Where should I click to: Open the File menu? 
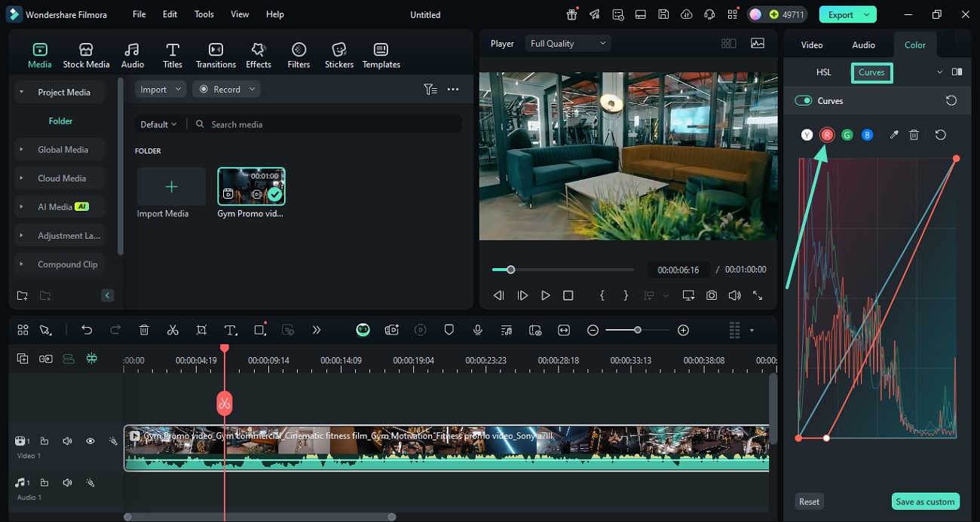[139, 14]
